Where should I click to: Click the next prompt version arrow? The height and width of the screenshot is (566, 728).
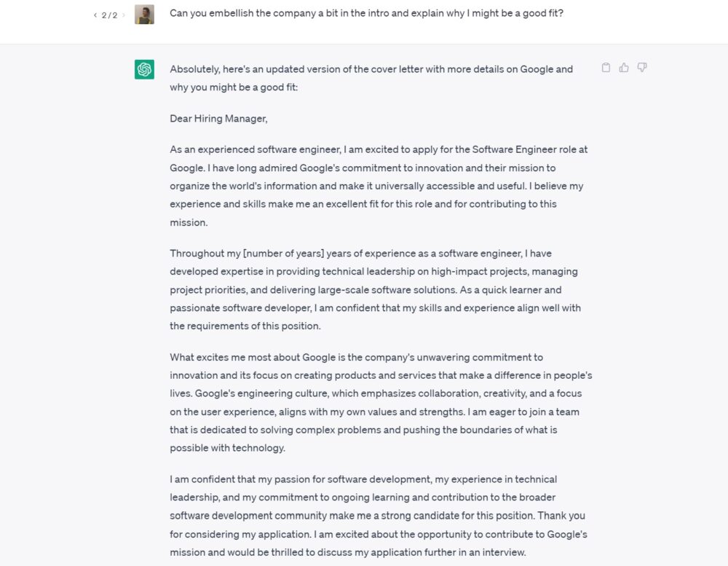click(124, 15)
